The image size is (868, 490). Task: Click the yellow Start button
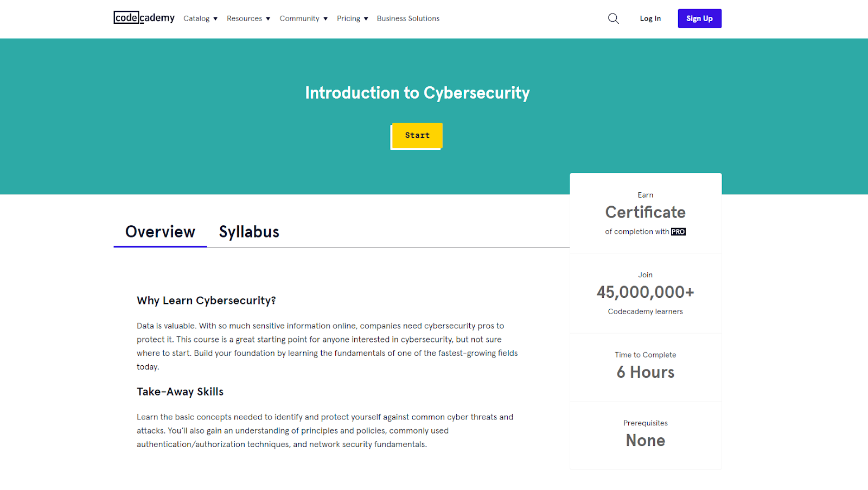417,136
